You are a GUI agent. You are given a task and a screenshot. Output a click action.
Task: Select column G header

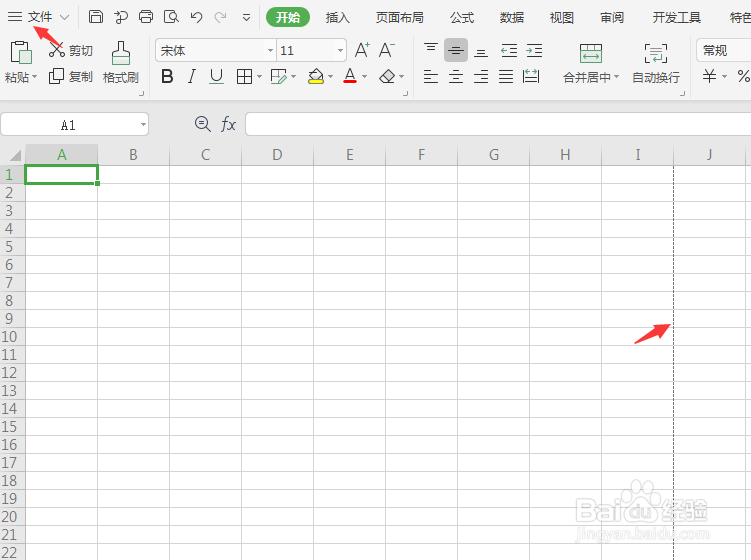pyautogui.click(x=494, y=155)
